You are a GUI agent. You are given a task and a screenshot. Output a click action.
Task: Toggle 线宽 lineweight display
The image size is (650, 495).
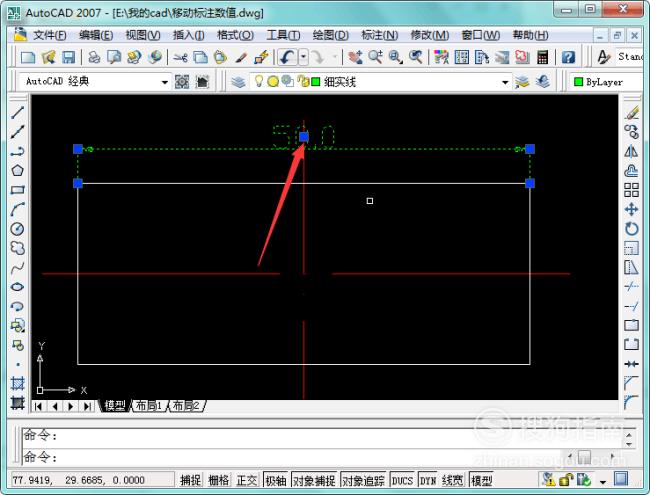[452, 480]
